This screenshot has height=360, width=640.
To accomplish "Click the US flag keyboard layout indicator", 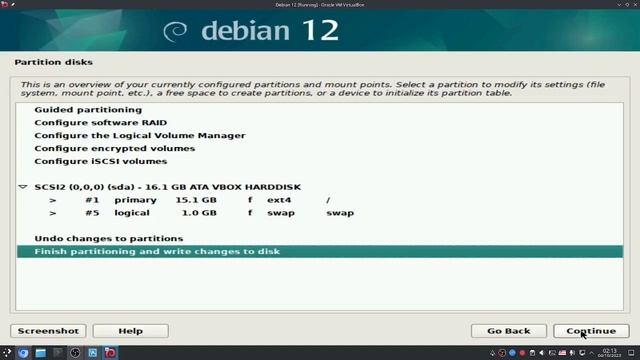I will 562,353.
